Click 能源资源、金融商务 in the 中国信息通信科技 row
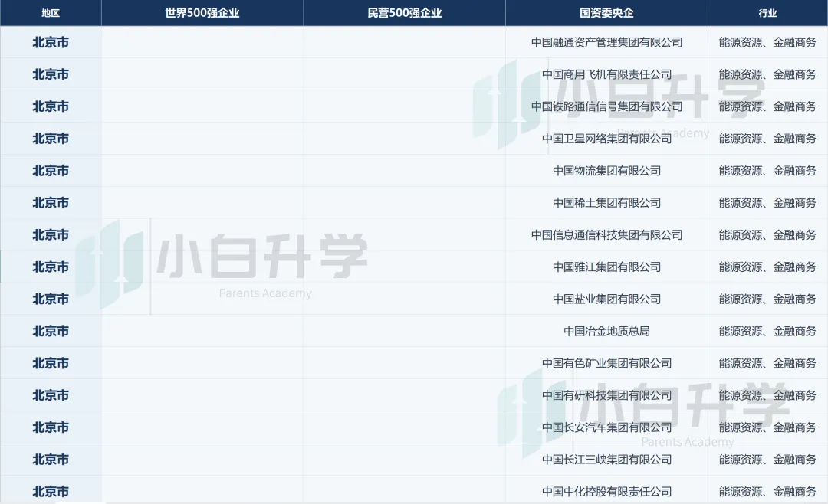 pos(767,235)
